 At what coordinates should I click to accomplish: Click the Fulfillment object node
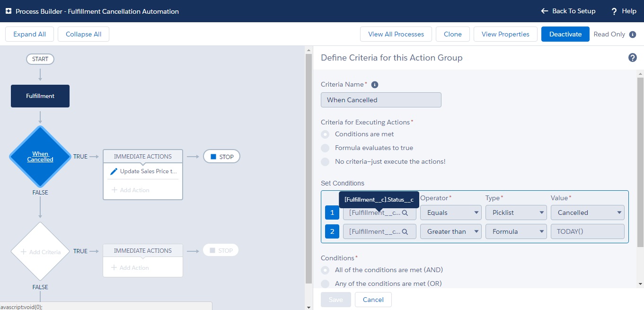click(40, 96)
